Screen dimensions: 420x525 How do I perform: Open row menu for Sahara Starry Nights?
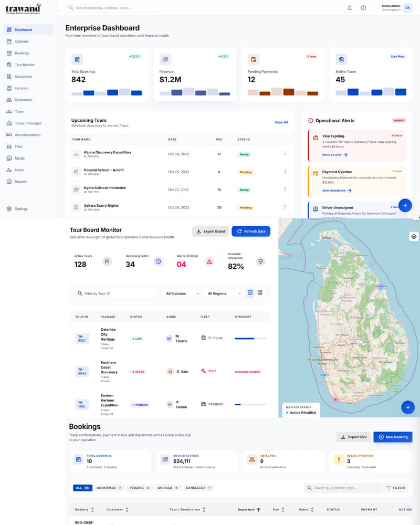[285, 207]
